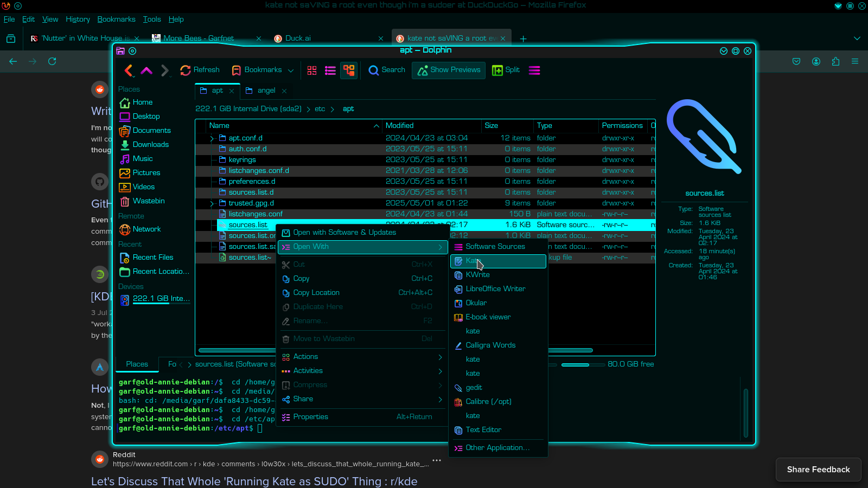Open with Okular

coord(498,303)
